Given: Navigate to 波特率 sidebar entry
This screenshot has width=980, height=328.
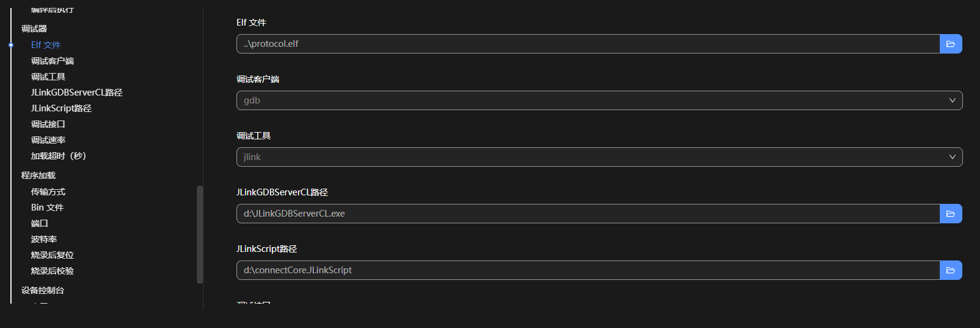Looking at the screenshot, I should click(x=44, y=239).
